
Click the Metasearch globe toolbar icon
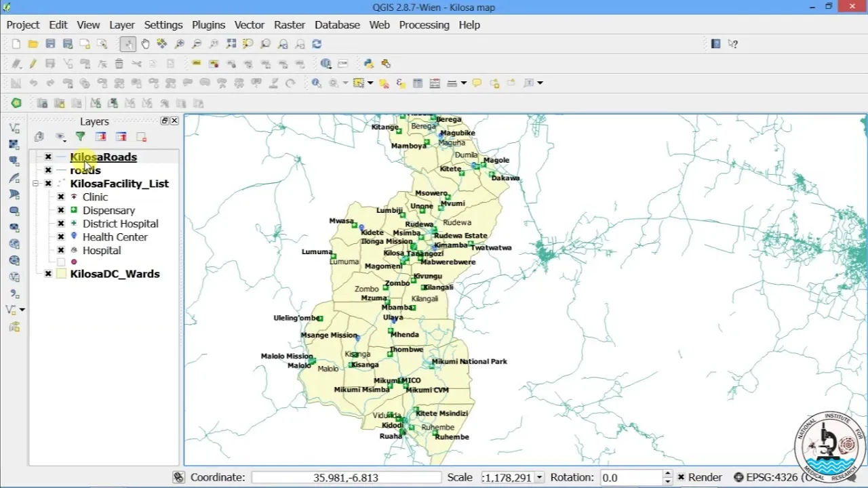click(x=326, y=63)
